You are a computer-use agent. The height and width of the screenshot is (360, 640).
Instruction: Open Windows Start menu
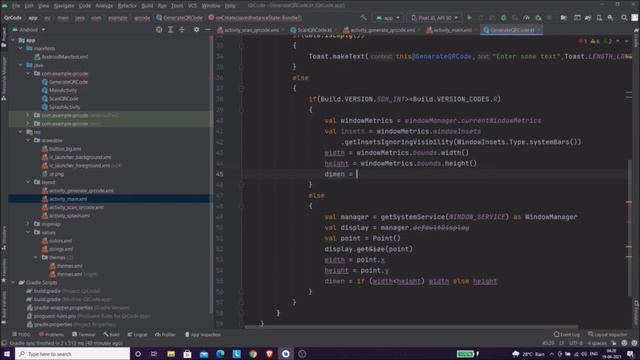(x=7, y=353)
